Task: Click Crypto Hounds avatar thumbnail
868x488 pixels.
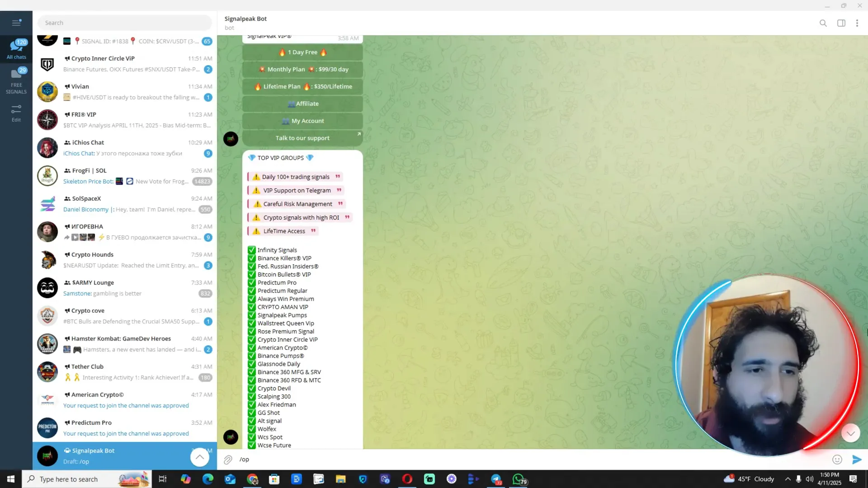Action: click(47, 260)
